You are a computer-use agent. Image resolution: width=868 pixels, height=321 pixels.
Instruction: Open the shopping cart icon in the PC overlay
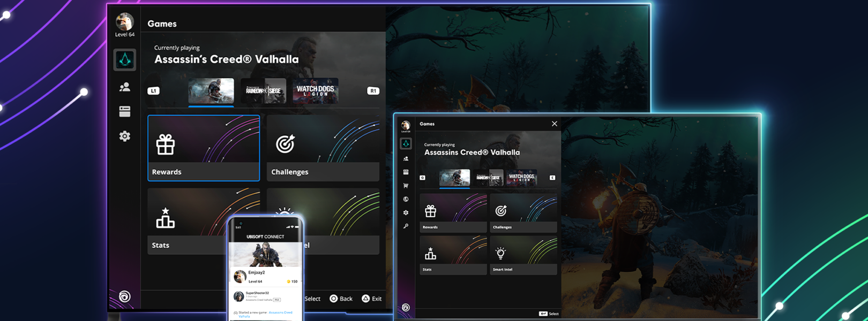pyautogui.click(x=406, y=186)
